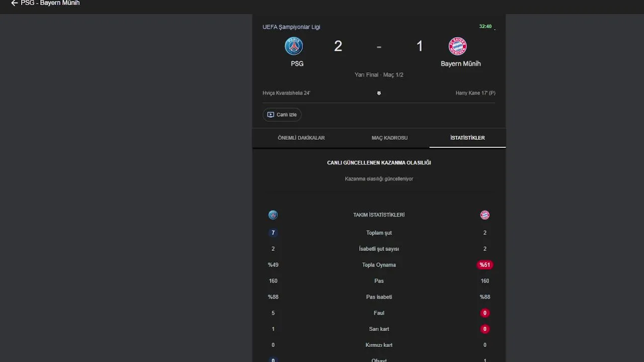Select the İstatistikler tab
This screenshot has height=362, width=644.
(467, 138)
